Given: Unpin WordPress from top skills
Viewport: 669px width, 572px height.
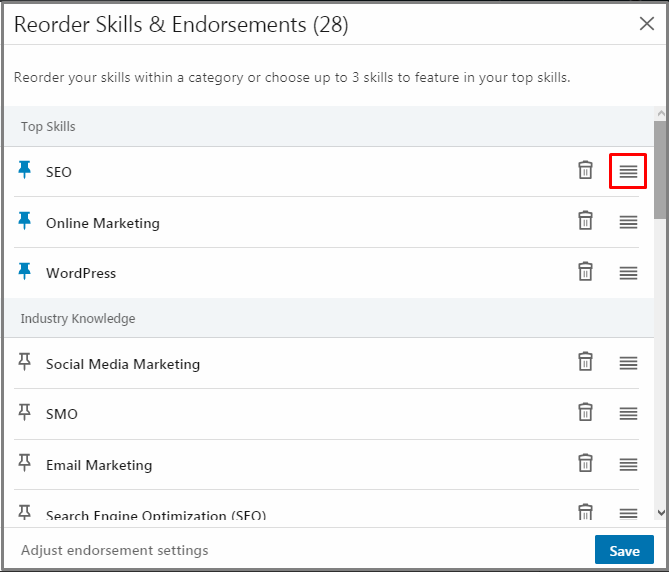Looking at the screenshot, I should point(25,272).
